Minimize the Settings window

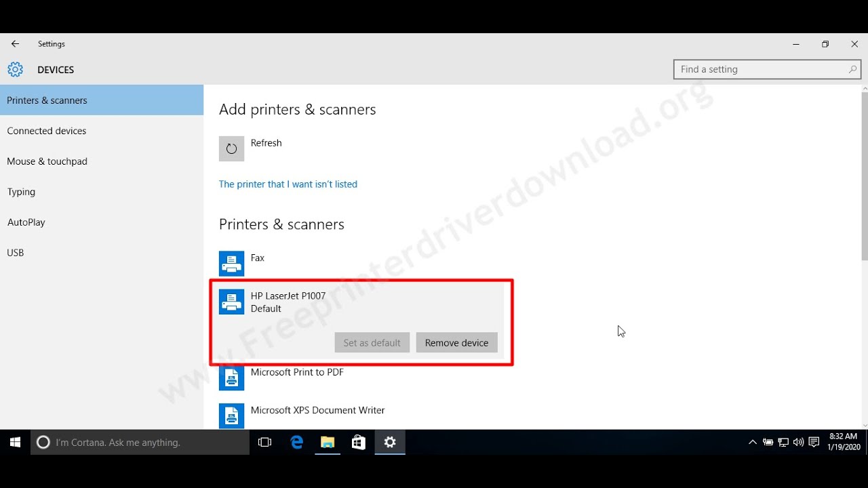(796, 44)
